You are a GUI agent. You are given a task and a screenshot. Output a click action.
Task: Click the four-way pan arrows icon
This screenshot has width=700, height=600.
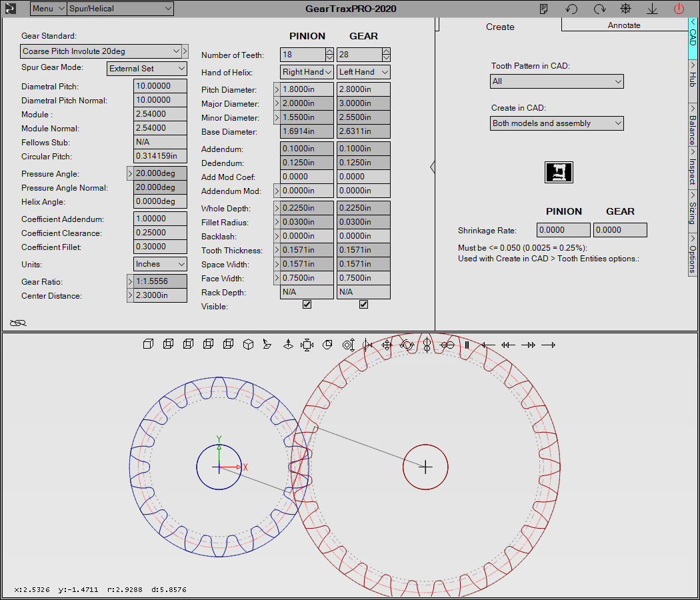click(x=387, y=345)
